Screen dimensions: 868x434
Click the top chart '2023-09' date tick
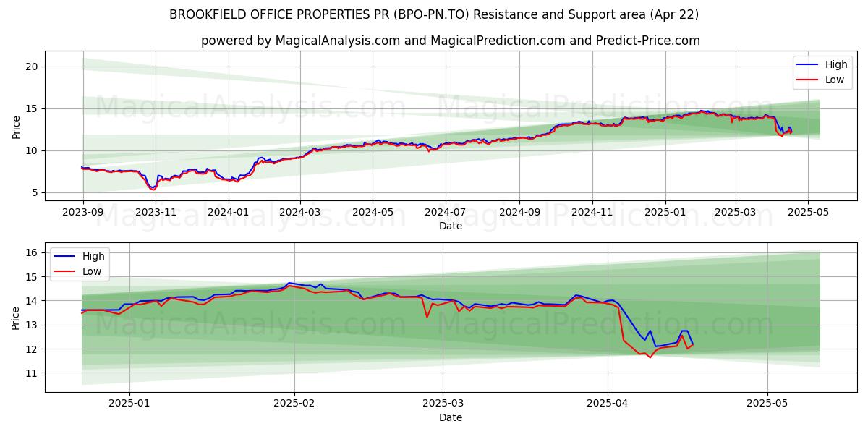click(x=82, y=213)
